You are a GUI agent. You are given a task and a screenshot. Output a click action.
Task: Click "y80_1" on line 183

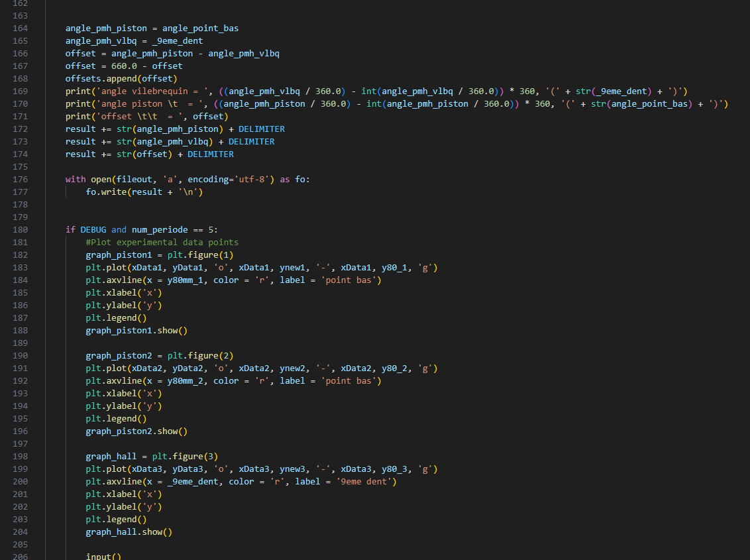click(395, 268)
